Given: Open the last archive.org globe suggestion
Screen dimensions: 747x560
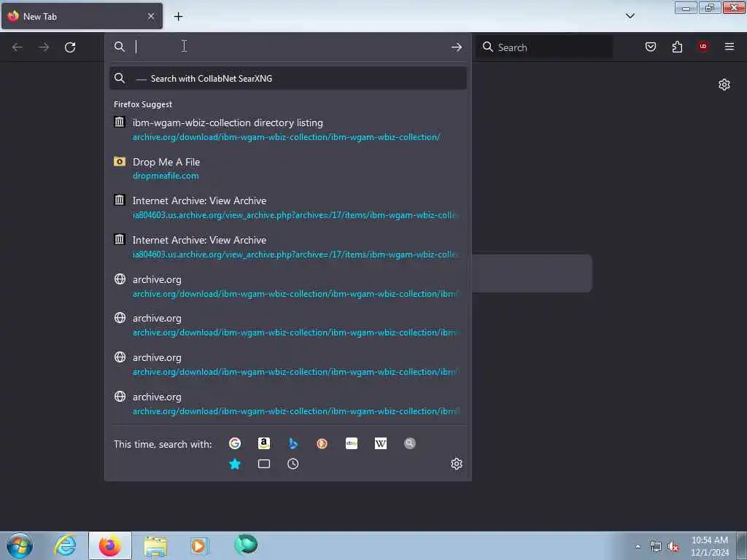Looking at the screenshot, I should pyautogui.click(x=287, y=404).
